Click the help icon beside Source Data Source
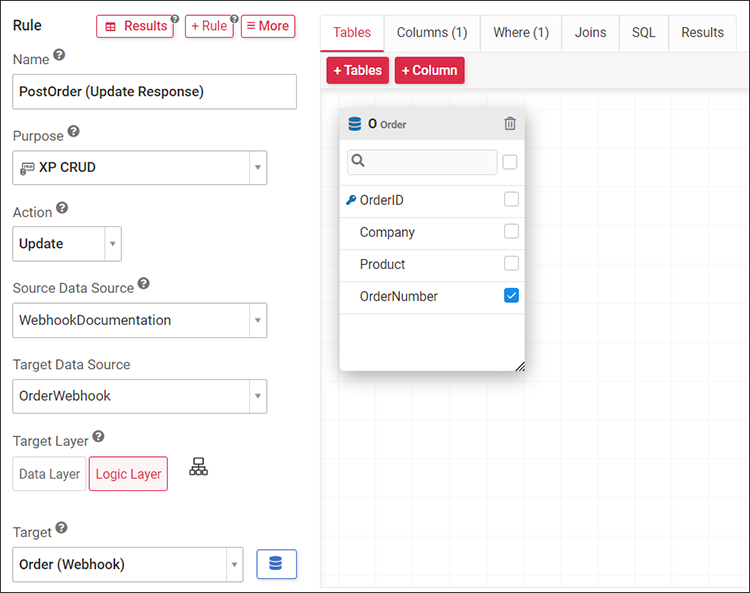750x593 pixels. tap(143, 284)
